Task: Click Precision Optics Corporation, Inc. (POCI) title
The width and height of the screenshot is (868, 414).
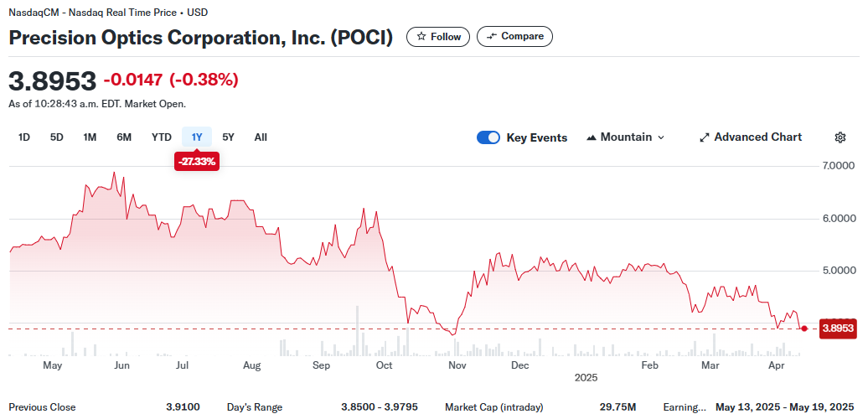Action: click(x=201, y=38)
